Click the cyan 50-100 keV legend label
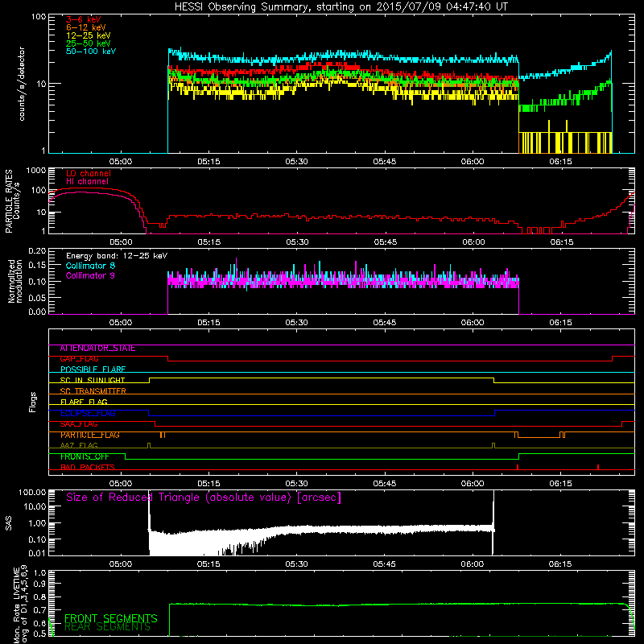This screenshot has height=644, width=644. click(91, 52)
